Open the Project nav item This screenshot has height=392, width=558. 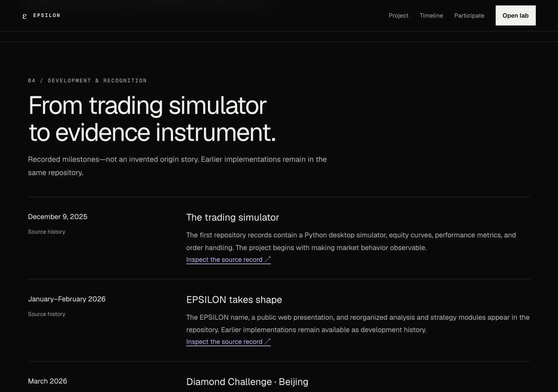(398, 16)
